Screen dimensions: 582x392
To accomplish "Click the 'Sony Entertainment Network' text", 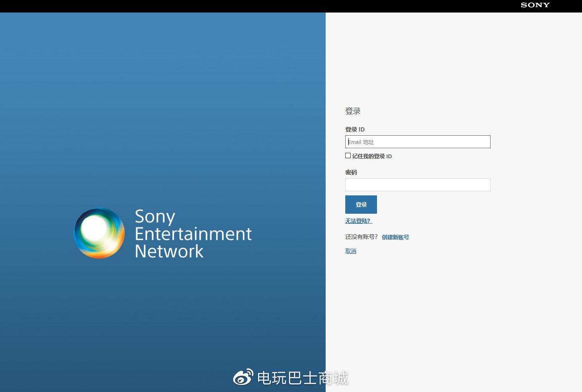I will click(x=193, y=234).
